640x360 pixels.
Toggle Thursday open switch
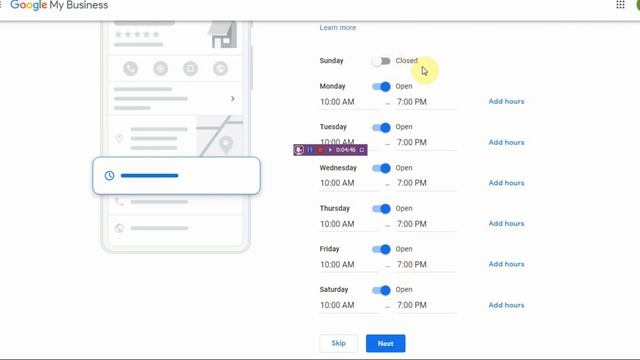click(x=381, y=209)
